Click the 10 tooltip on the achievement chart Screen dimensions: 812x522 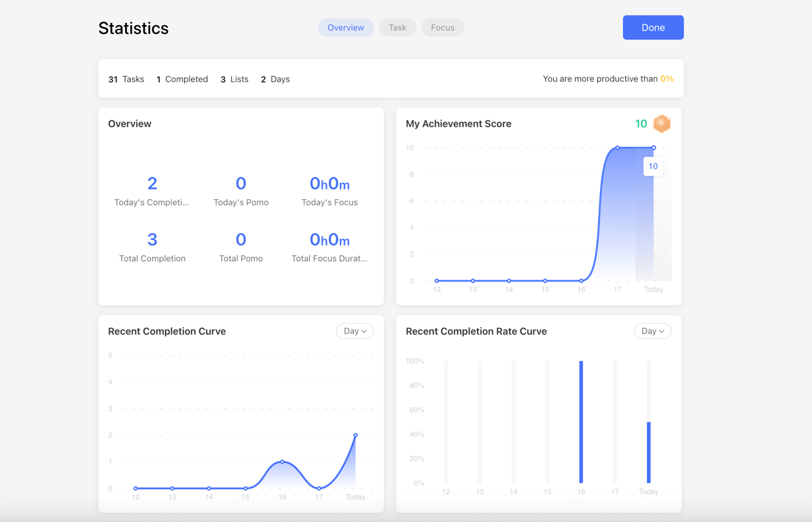[652, 166]
